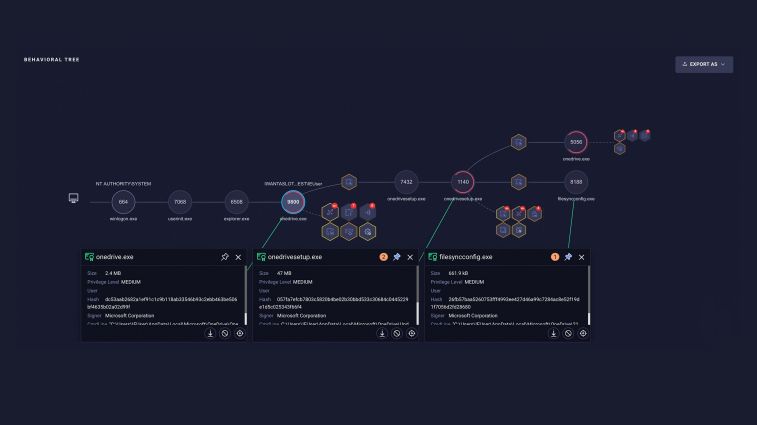Image resolution: width=757 pixels, height=425 pixels.
Task: Close the onedrive.exe details card
Action: pos(238,257)
